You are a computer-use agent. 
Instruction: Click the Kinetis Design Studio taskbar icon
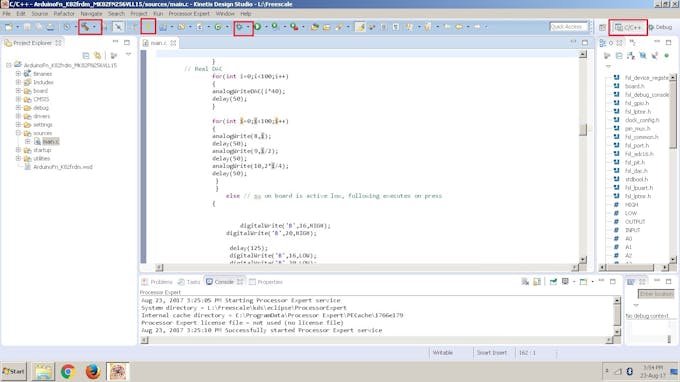click(118, 372)
